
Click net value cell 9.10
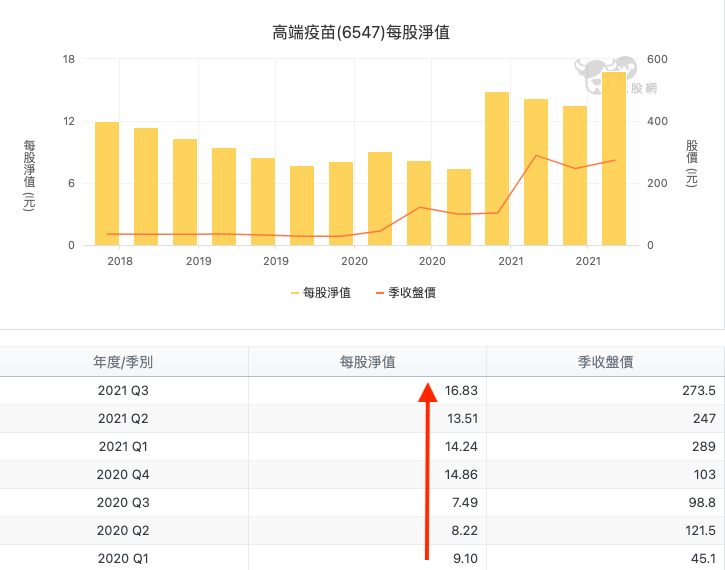point(465,558)
